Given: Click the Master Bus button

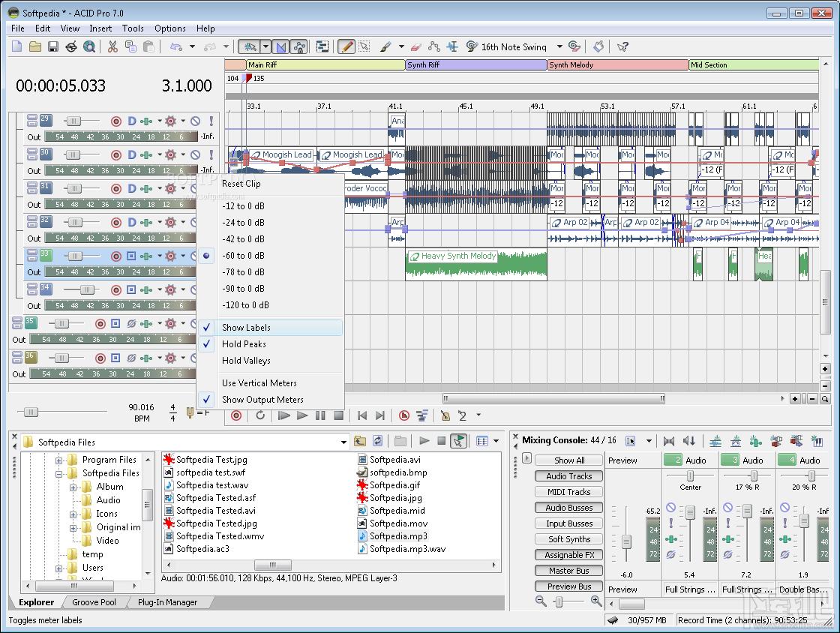Looking at the screenshot, I should point(569,571).
